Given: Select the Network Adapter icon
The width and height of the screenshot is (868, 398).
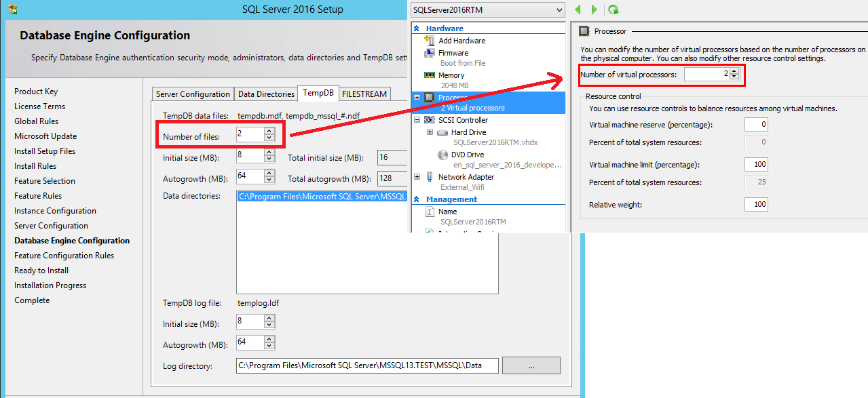Looking at the screenshot, I should pos(429,177).
